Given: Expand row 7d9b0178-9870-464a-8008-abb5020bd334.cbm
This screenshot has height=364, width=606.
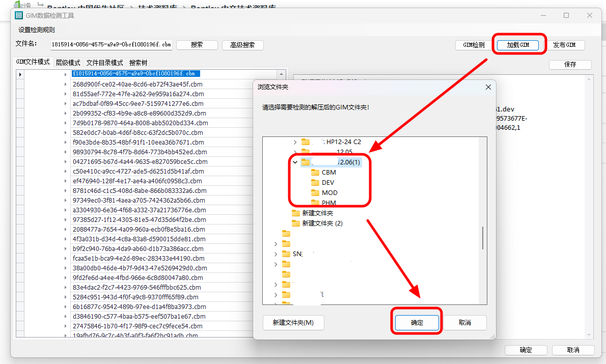Looking at the screenshot, I should 65,123.
